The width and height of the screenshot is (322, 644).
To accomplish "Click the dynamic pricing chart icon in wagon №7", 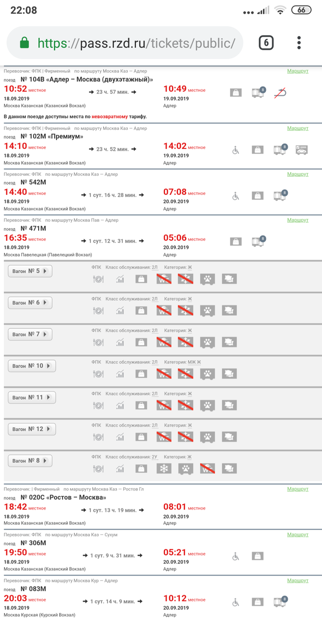I will pos(120,342).
